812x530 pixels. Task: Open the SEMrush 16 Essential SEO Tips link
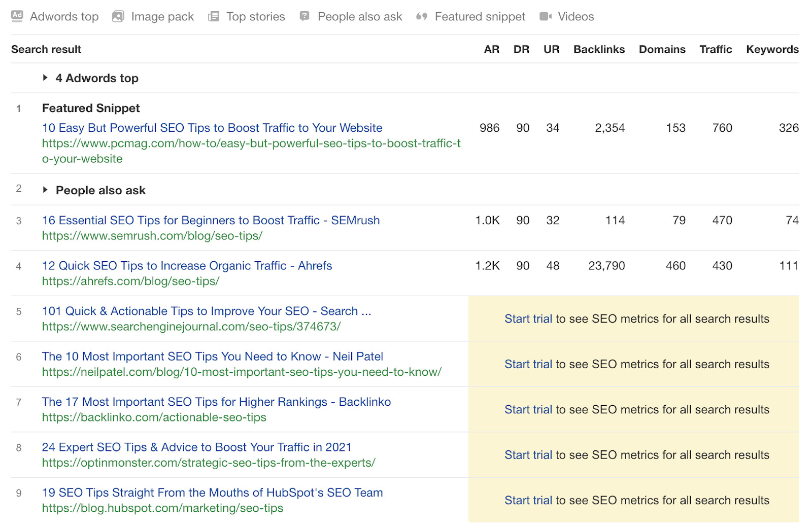click(211, 220)
